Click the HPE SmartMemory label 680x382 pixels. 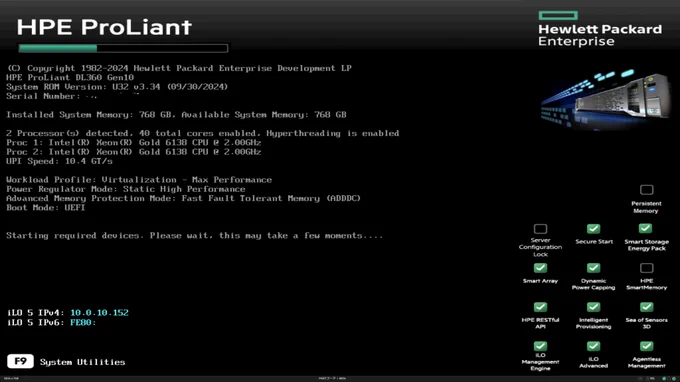[647, 284]
